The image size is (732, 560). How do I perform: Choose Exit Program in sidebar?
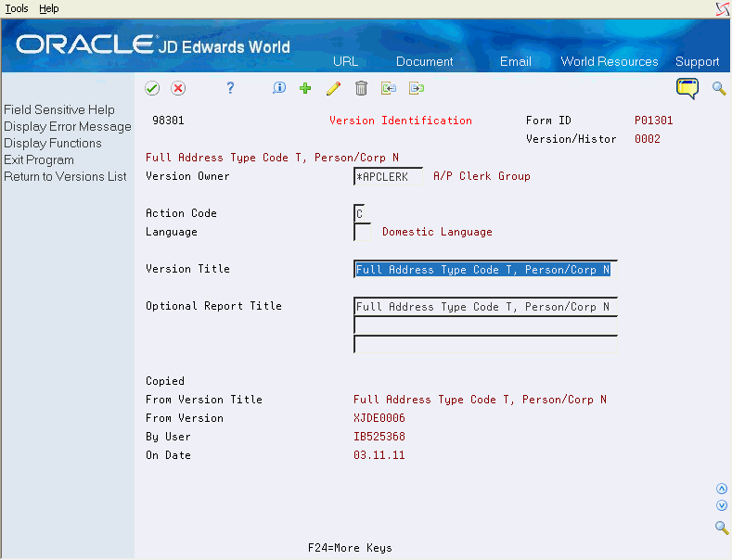[39, 160]
